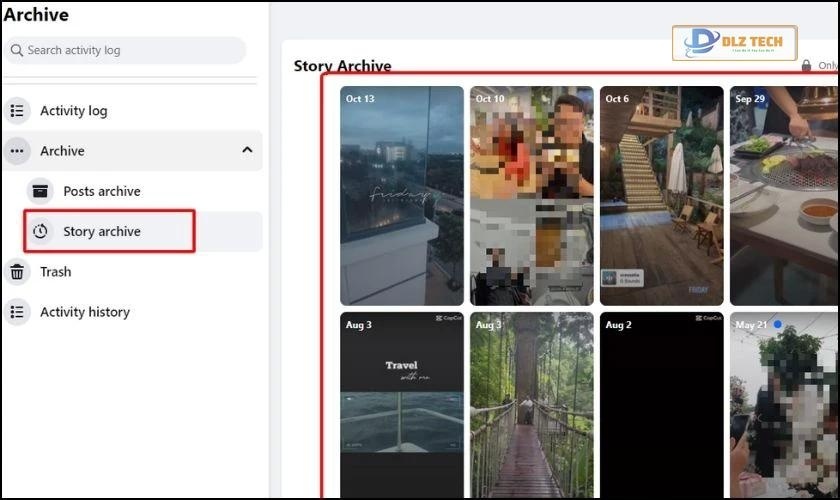Open the Oct 10 story thumbnail
Screen dimensions: 840x500
(532, 196)
